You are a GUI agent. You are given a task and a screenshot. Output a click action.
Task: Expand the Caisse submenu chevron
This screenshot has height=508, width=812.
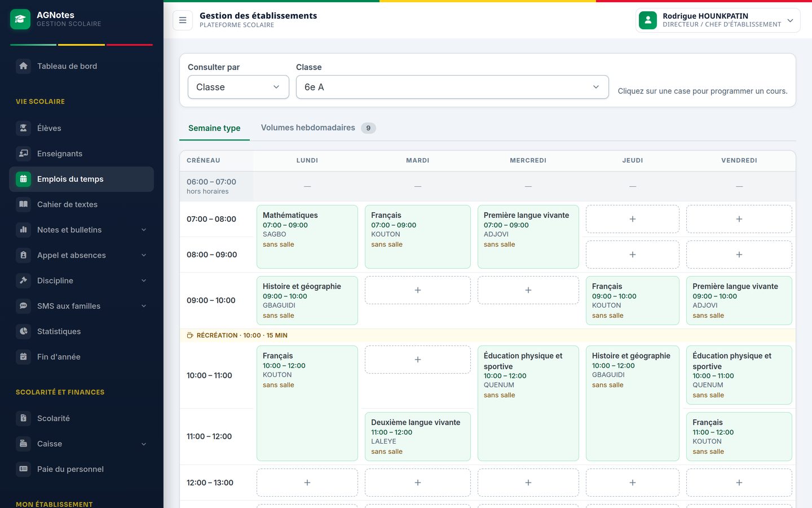[x=144, y=444]
